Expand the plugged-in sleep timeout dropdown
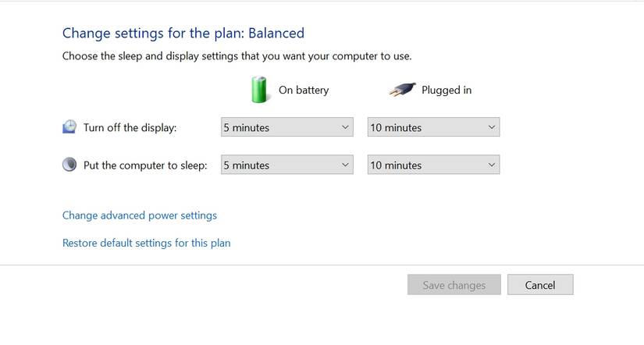The image size is (644, 345). click(433, 165)
